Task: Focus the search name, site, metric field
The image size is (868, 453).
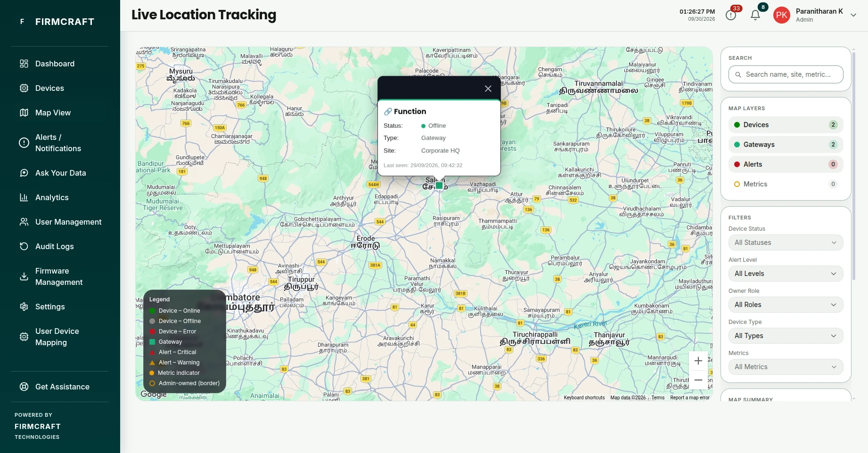Action: (786, 74)
